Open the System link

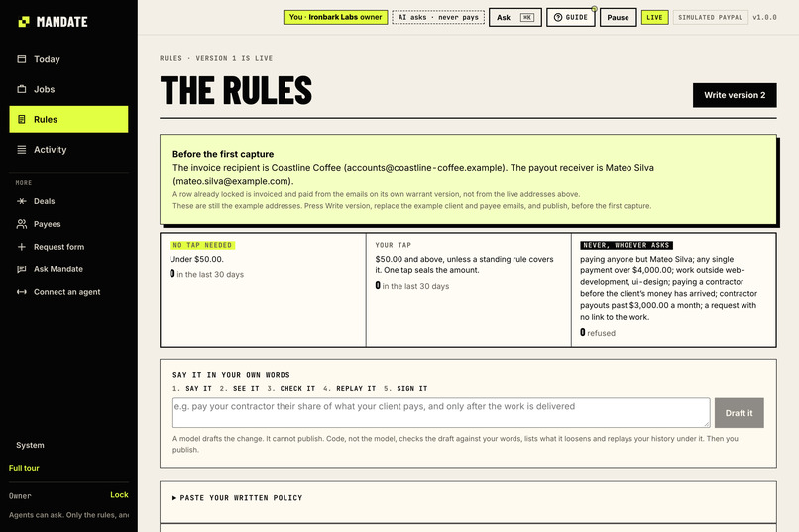30,445
